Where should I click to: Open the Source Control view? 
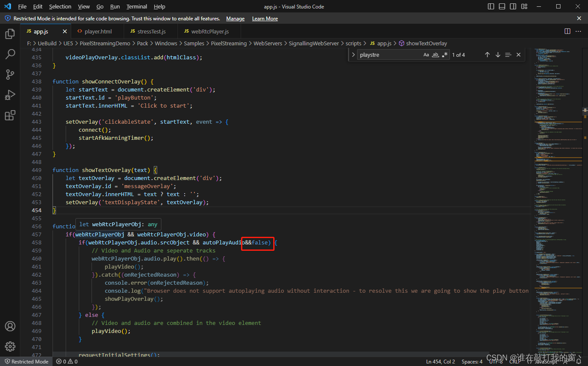pyautogui.click(x=10, y=75)
